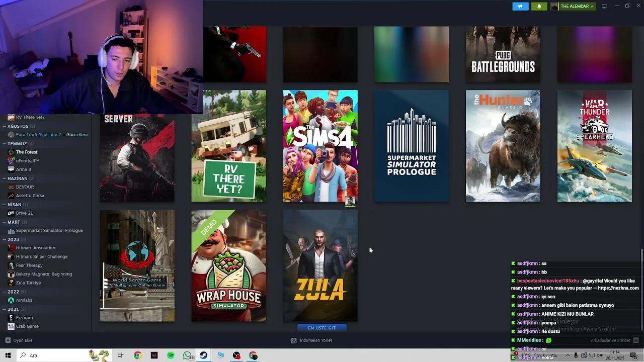Open the notifications bell
644x362 pixels.
click(x=539, y=6)
